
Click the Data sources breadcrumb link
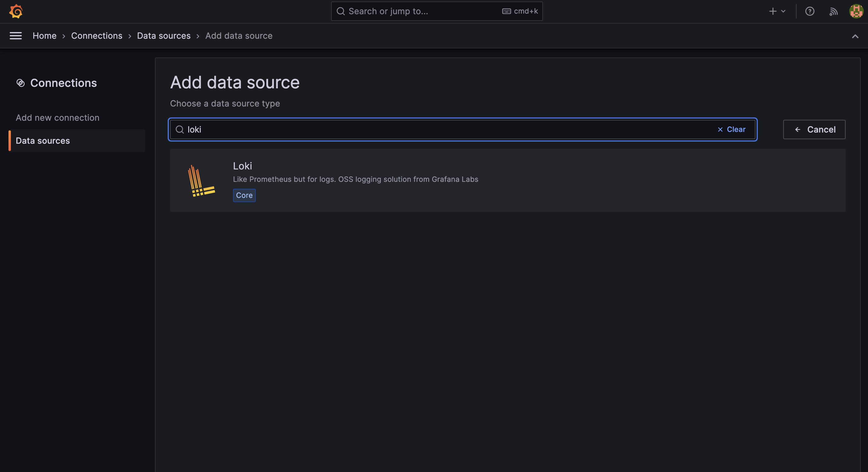click(163, 35)
